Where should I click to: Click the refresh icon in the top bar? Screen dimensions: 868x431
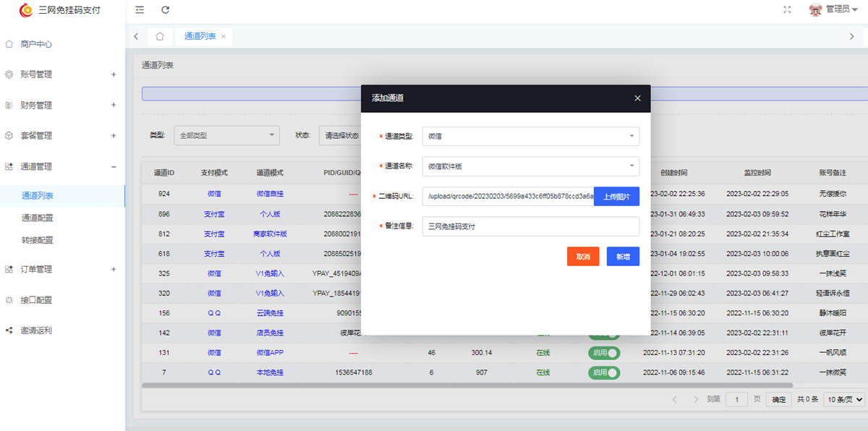click(x=166, y=10)
